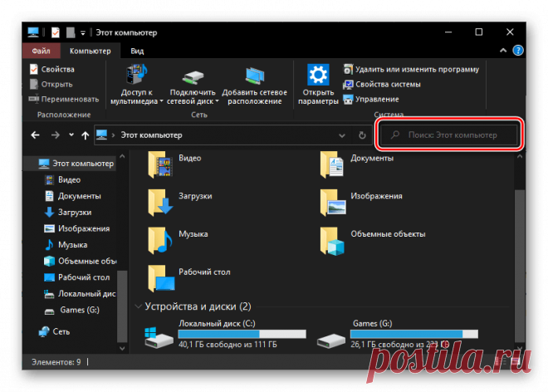
Task: Expand address bar history dropdown
Action: tap(342, 135)
